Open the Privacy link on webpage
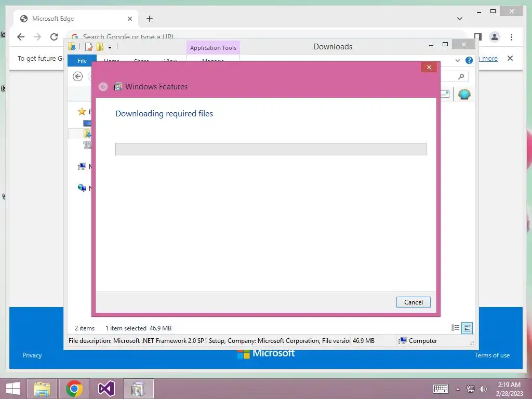The height and width of the screenshot is (399, 532). tap(32, 355)
